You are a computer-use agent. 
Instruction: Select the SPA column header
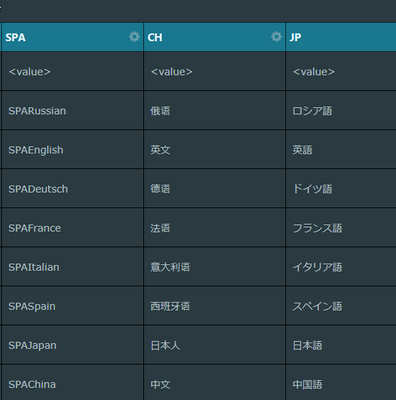[x=72, y=37]
